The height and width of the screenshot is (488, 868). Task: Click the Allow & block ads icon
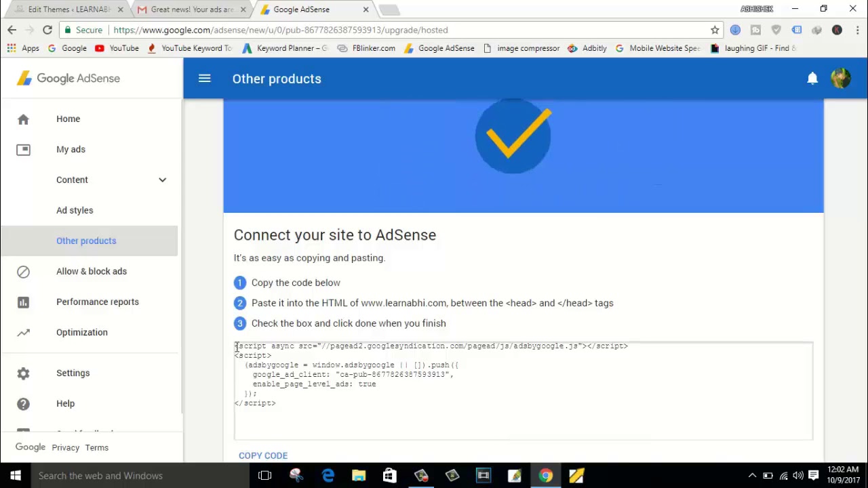23,272
